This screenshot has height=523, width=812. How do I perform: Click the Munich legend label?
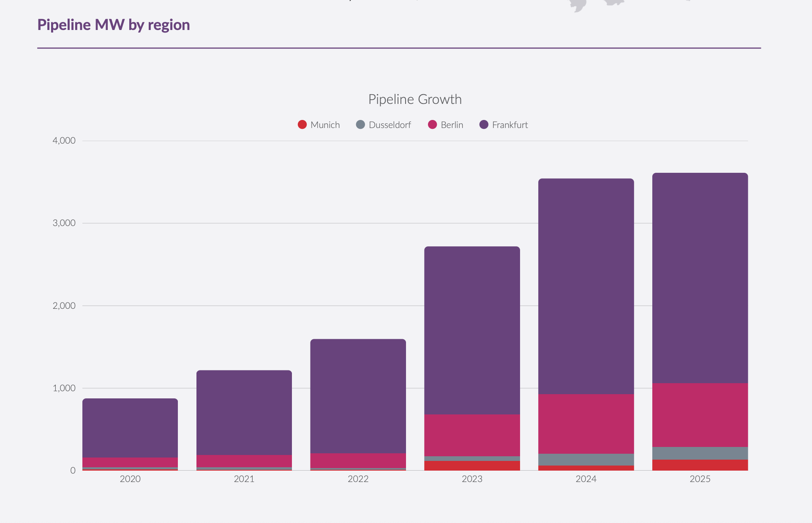point(325,125)
